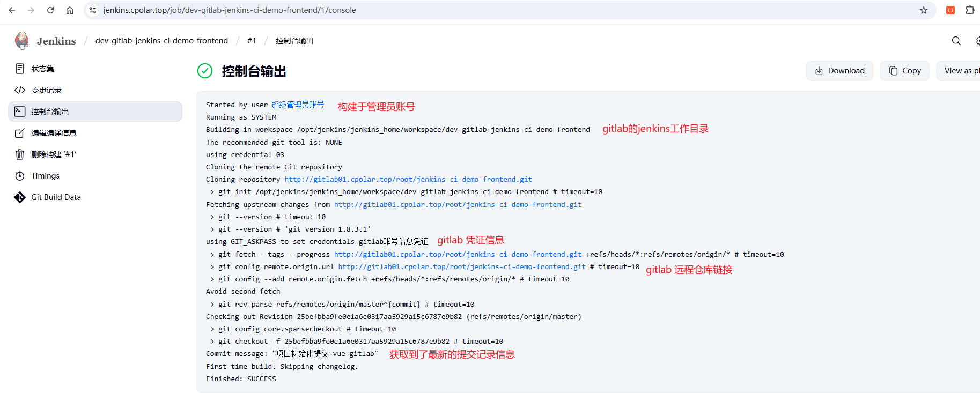Click the 变更记录 code icon
980x393 pixels.
point(20,90)
